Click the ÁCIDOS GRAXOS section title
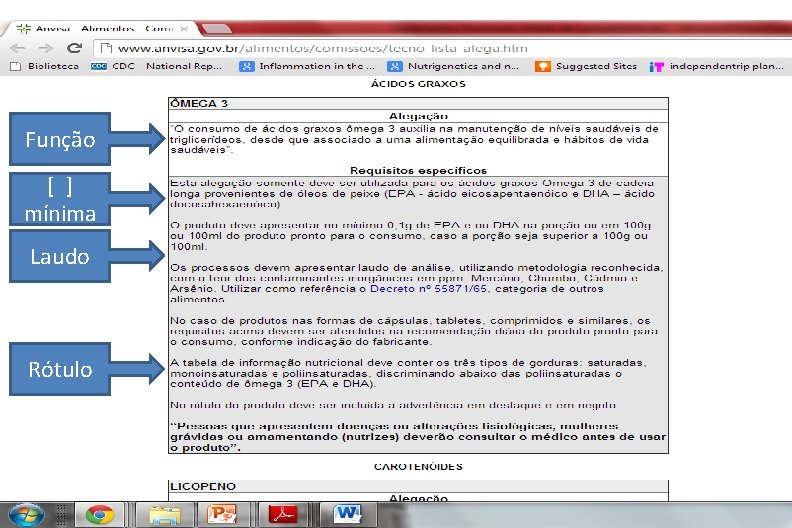The image size is (792, 528). [x=418, y=84]
